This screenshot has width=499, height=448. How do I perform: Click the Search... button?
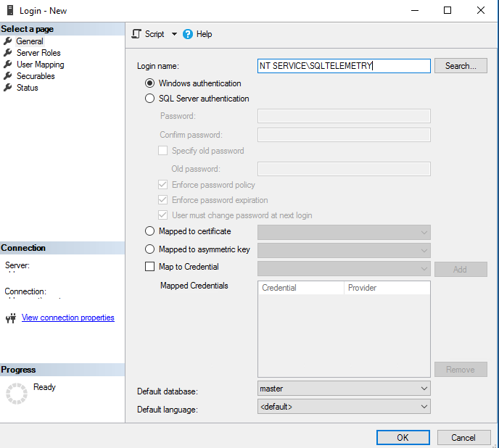tap(461, 65)
